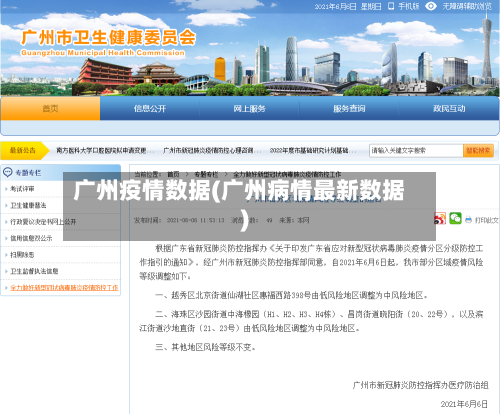Click the Guangzhou Municipal Health Commission subtitle
The width and height of the screenshot is (500, 414).
(x=103, y=53)
